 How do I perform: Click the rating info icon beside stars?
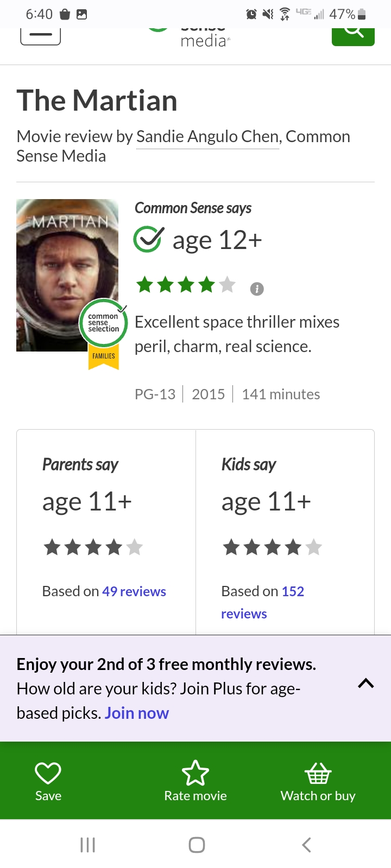pyautogui.click(x=257, y=289)
